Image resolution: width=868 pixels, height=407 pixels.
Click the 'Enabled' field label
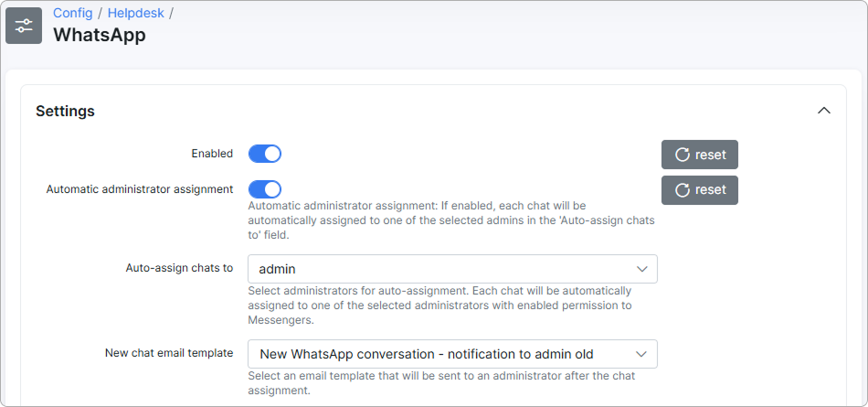point(211,154)
